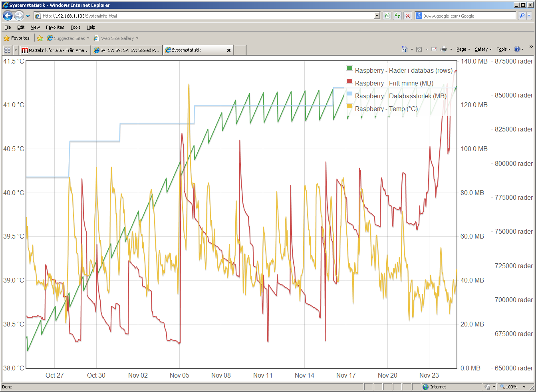Screen dimensions: 536x392
Task: Click the Refresh page icon
Action: 397,16
